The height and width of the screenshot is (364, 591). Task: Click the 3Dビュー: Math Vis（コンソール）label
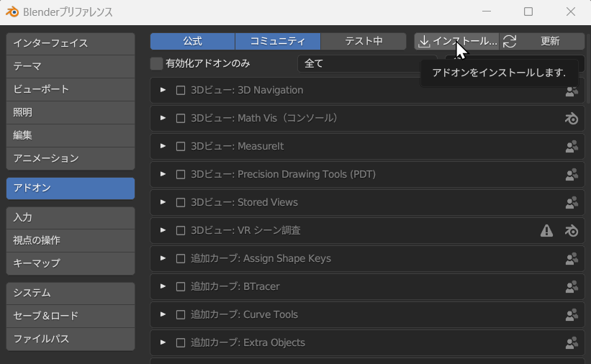(264, 118)
